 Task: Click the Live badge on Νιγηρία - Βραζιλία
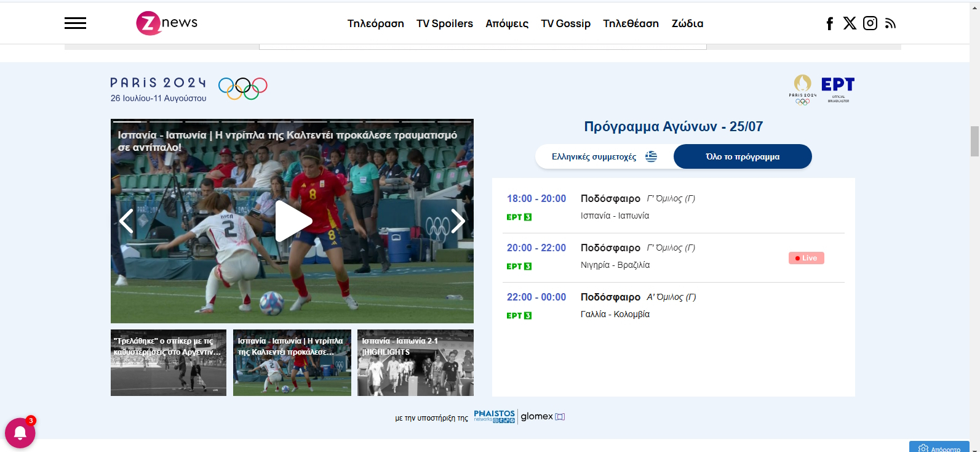tap(807, 258)
